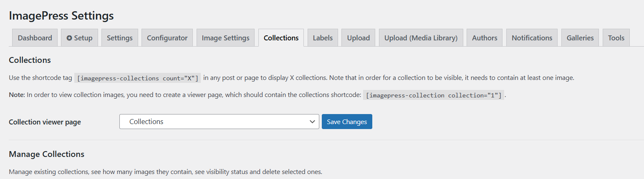Open the Notifications tab
644x179 pixels.
tap(532, 37)
